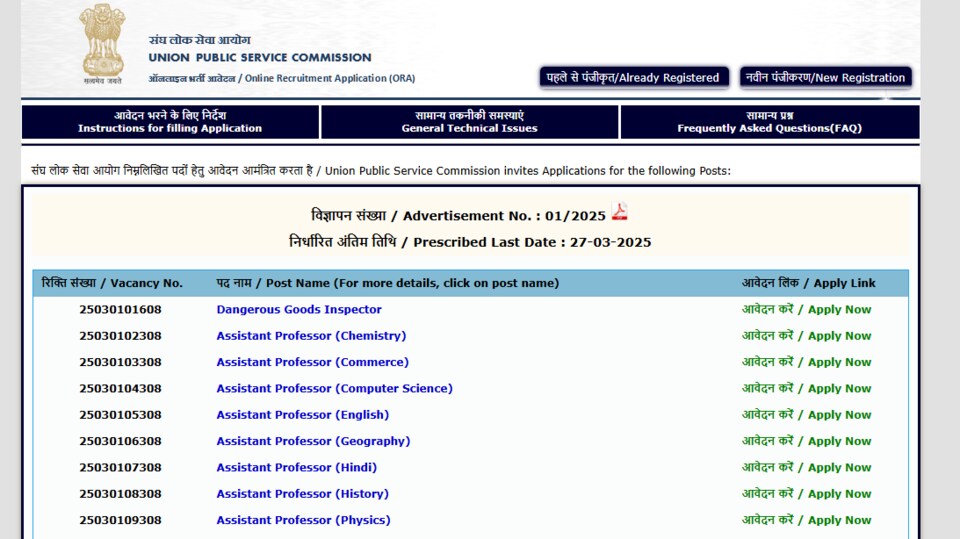
Task: Open General Technical Issues tab
Action: pyautogui.click(x=470, y=122)
